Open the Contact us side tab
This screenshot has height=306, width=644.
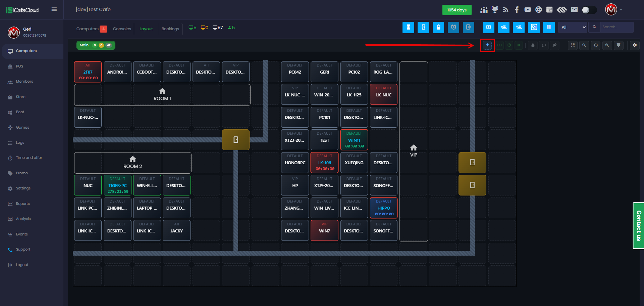click(x=638, y=225)
